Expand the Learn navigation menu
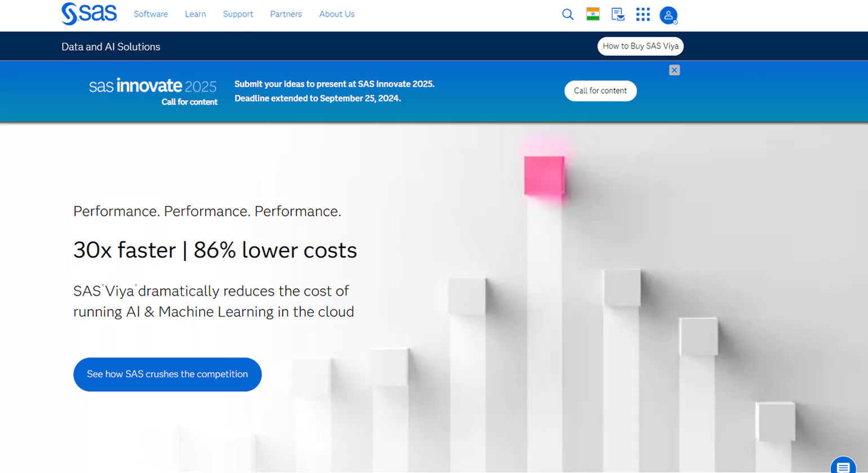This screenshot has width=868, height=473. coord(195,14)
